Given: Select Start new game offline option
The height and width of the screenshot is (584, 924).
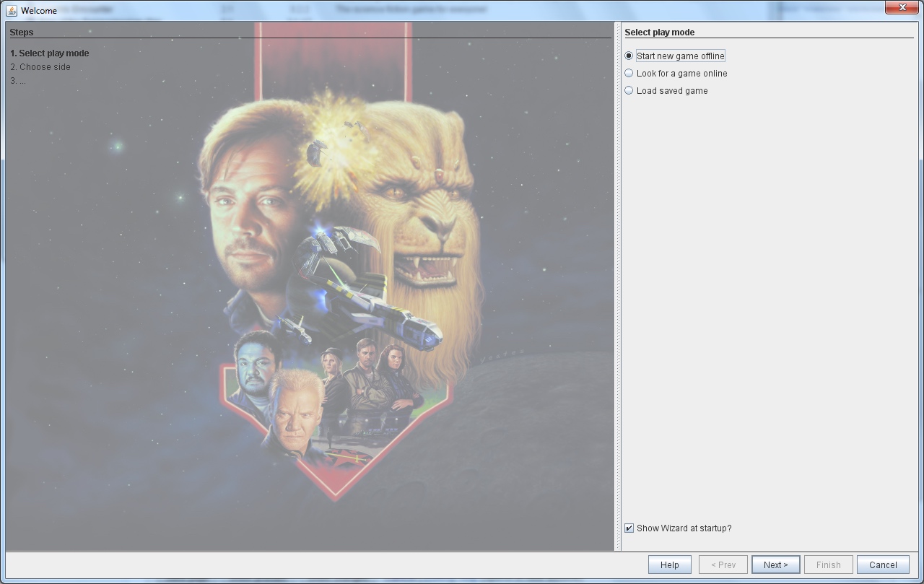Looking at the screenshot, I should [629, 56].
